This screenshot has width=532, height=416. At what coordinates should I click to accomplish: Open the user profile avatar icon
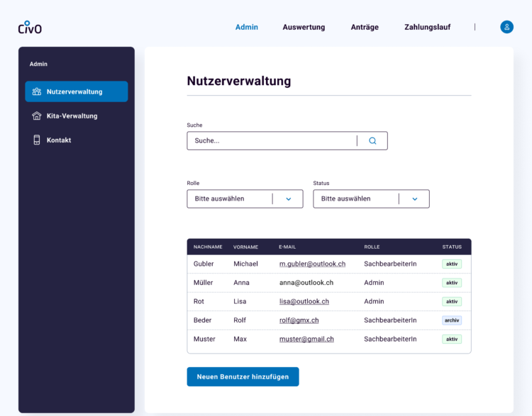[x=506, y=27]
